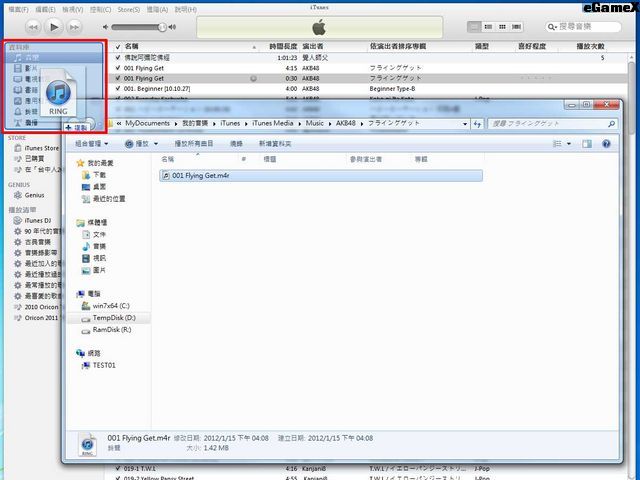
Task: Sort iTunes songs by 播放次數 column
Action: [590, 47]
